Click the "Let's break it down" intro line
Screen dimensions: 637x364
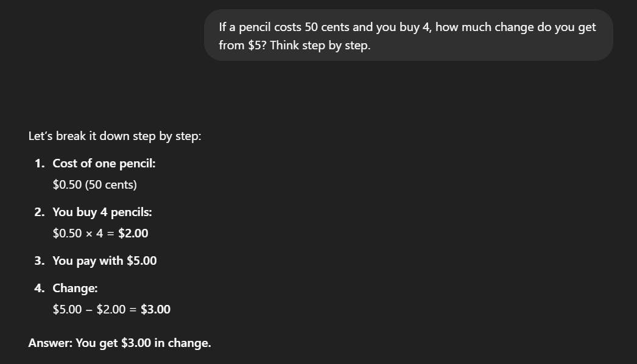pyautogui.click(x=114, y=136)
